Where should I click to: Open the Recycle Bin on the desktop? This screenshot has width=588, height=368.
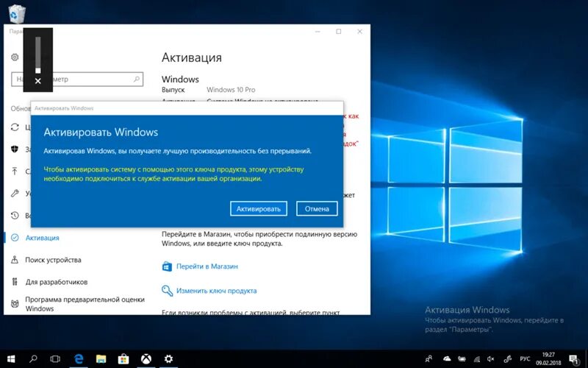click(16, 14)
